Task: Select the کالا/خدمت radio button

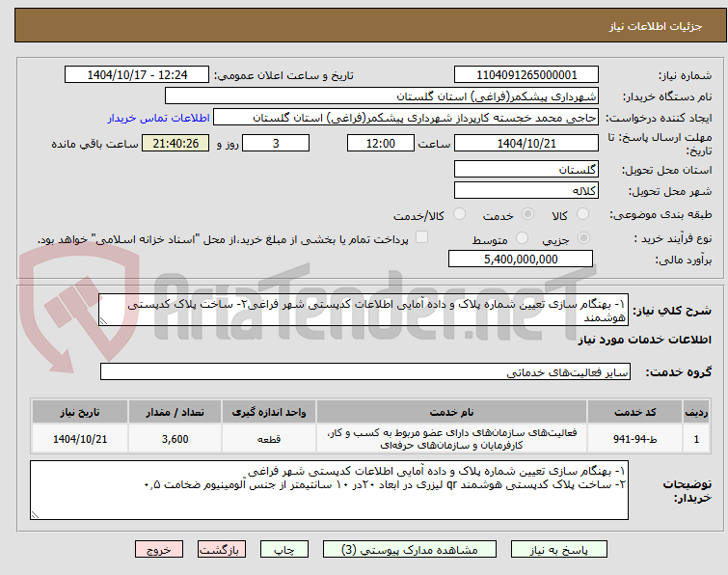Action: point(459,214)
